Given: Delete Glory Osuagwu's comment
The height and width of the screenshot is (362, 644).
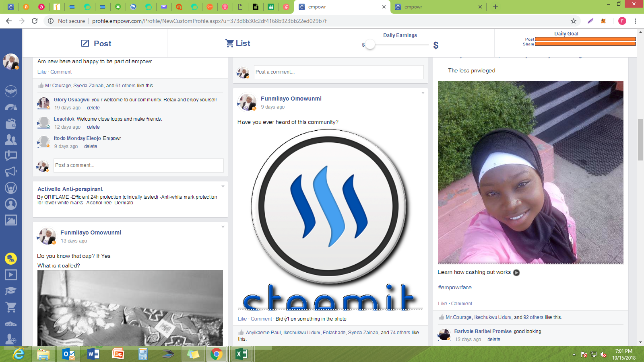Looking at the screenshot, I should coord(93,108).
